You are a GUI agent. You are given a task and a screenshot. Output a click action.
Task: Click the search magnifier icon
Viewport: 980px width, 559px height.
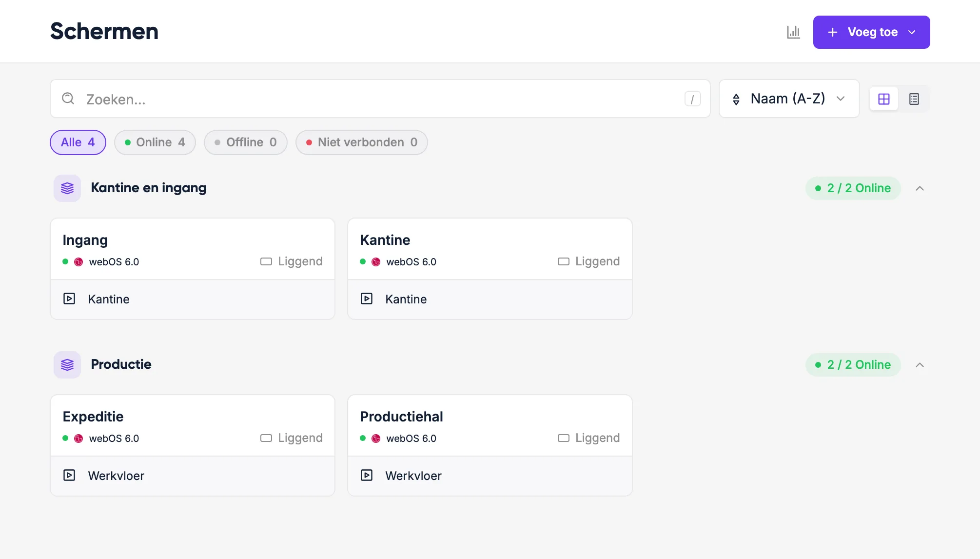[x=68, y=99]
